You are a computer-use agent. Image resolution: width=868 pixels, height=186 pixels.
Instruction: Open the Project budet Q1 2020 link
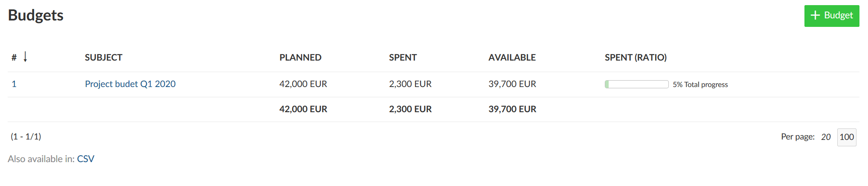[130, 84]
